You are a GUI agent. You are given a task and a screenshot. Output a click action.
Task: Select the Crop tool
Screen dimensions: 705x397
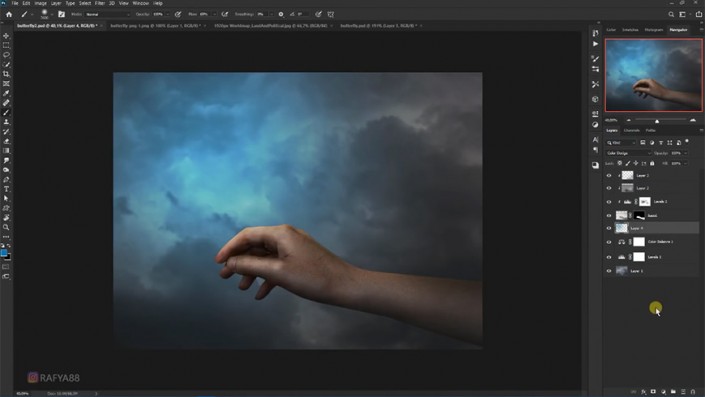tap(6, 74)
